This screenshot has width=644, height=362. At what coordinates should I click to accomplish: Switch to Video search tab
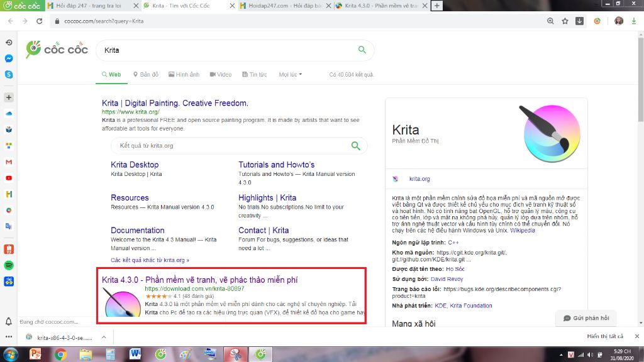(221, 75)
